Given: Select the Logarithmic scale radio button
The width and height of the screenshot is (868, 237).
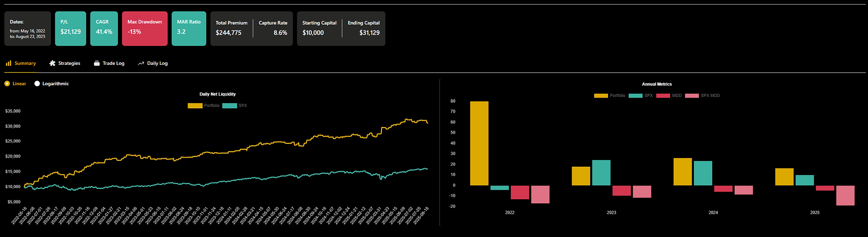Looking at the screenshot, I should (x=37, y=84).
